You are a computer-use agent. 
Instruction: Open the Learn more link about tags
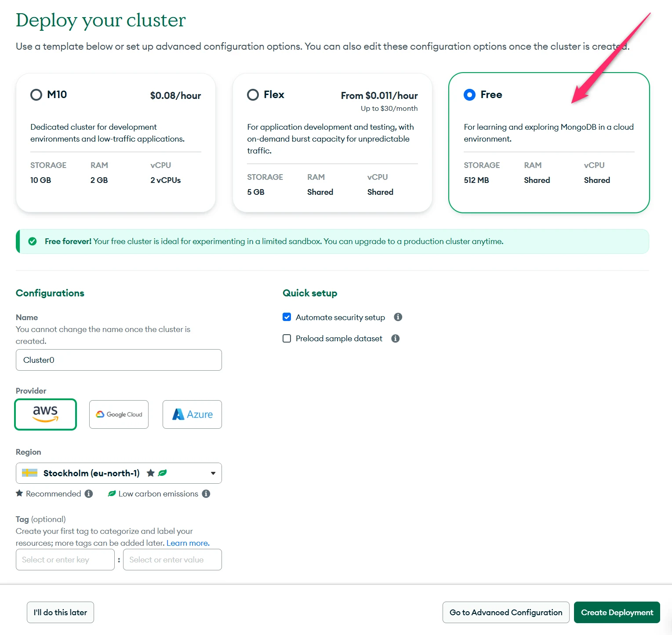click(x=188, y=543)
